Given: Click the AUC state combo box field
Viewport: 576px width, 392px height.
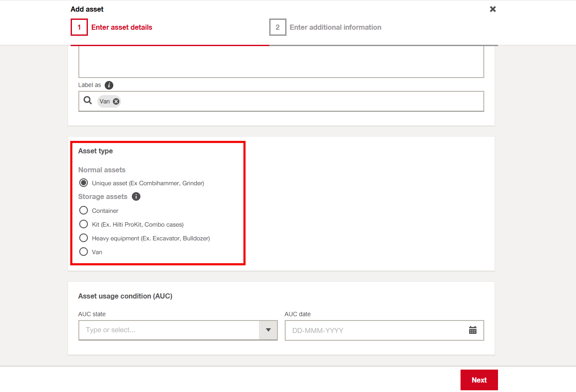Looking at the screenshot, I should (x=169, y=330).
